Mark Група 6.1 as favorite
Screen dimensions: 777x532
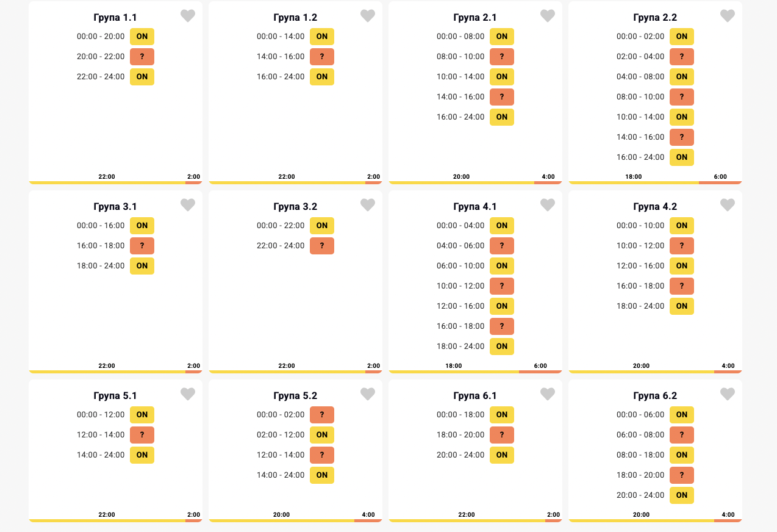[548, 395]
